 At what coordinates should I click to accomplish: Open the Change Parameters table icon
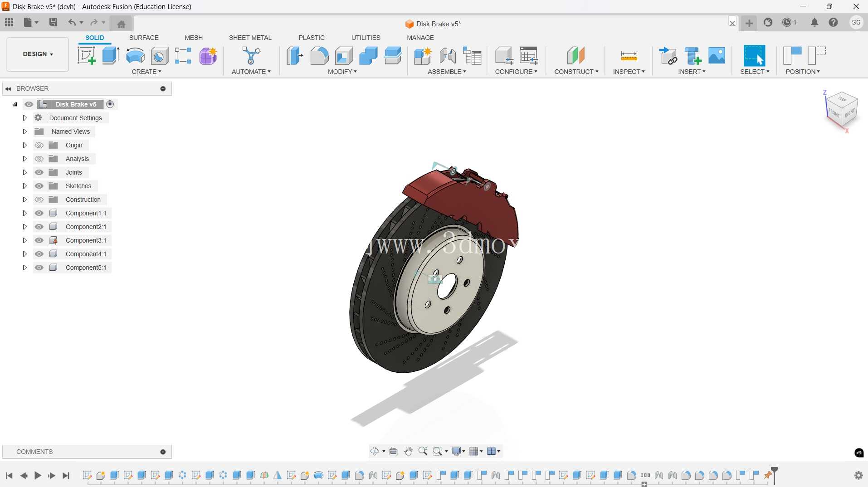click(x=528, y=56)
